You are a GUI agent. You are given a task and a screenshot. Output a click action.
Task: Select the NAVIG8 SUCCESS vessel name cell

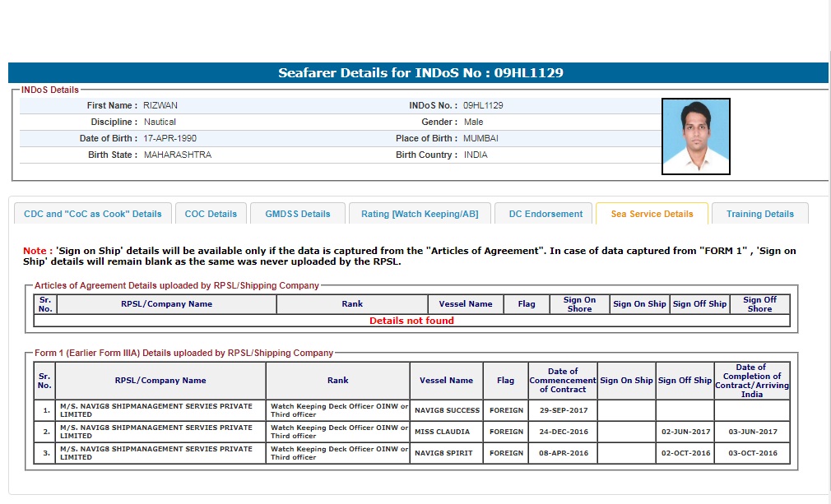447,410
